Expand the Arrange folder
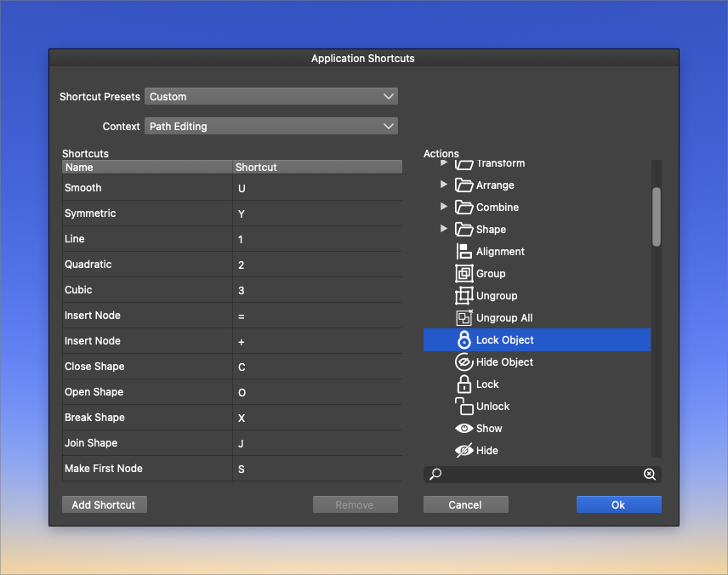Screen dimensions: 728x575 pos(444,185)
